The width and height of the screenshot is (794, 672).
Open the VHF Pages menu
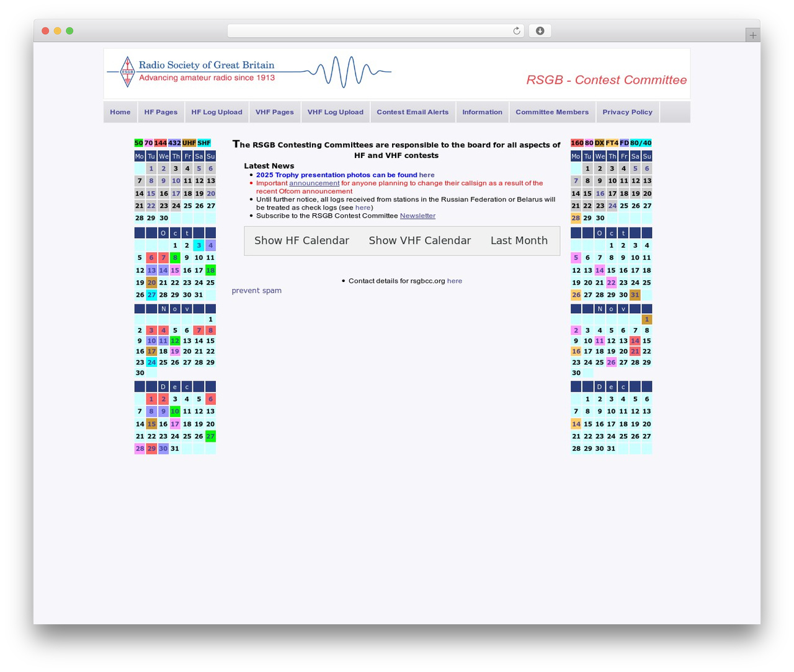275,112
